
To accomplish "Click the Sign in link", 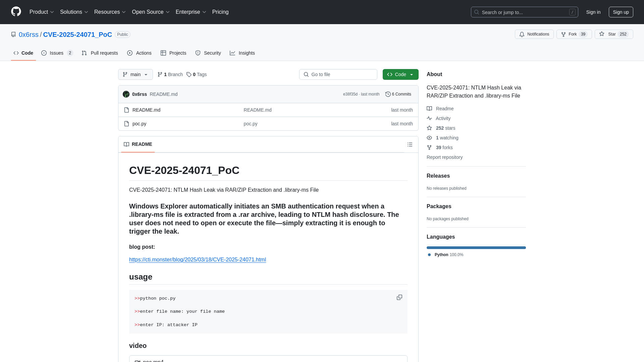I will click(593, 12).
